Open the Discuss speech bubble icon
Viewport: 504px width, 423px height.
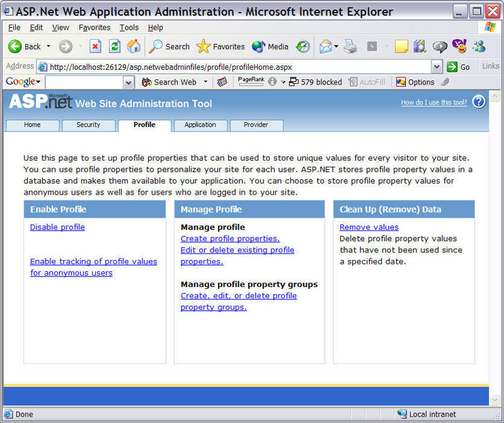pyautogui.click(x=440, y=47)
